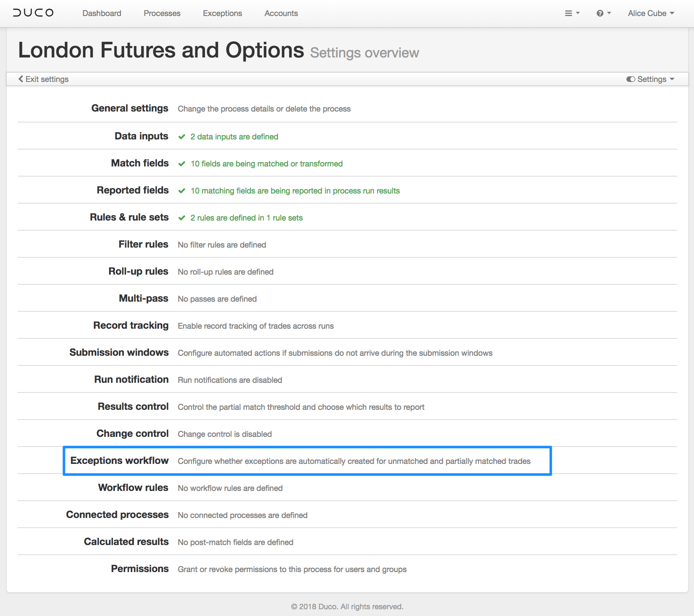Open the Processes navigation item
Screen dimensions: 694x616
click(x=162, y=14)
